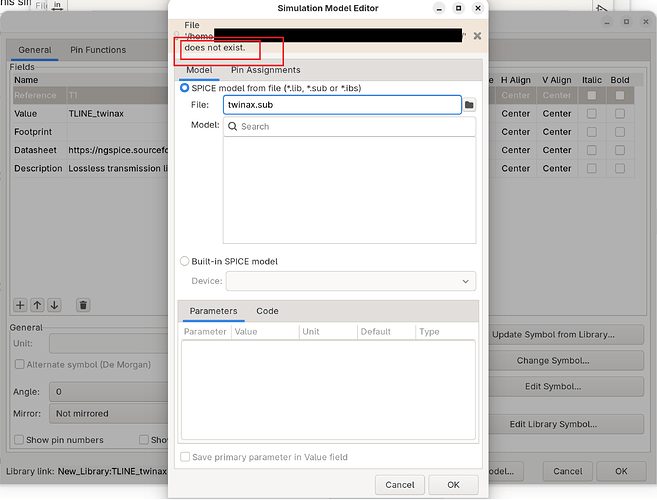The width and height of the screenshot is (657, 500).
Task: Click the folder browse icon beside File field
Action: pyautogui.click(x=469, y=104)
